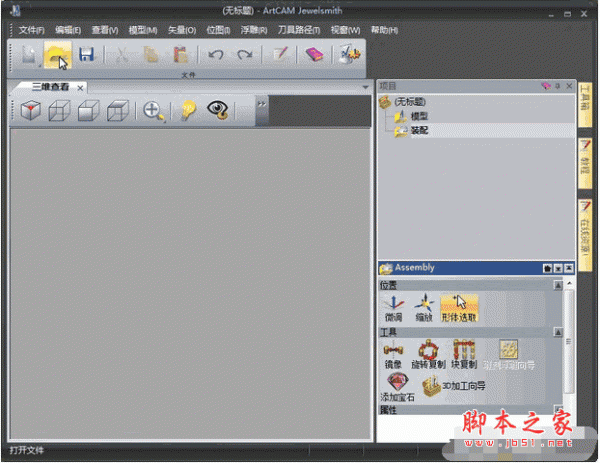Image resolution: width=600 pixels, height=463 pixels.
Task: Save the model with the floppy icon
Action: pos(86,54)
